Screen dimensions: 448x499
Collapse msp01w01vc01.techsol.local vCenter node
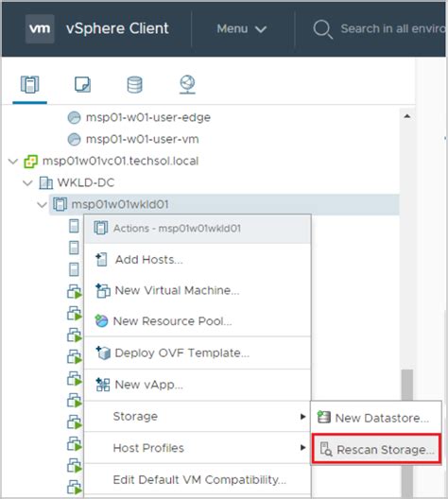pos(13,162)
